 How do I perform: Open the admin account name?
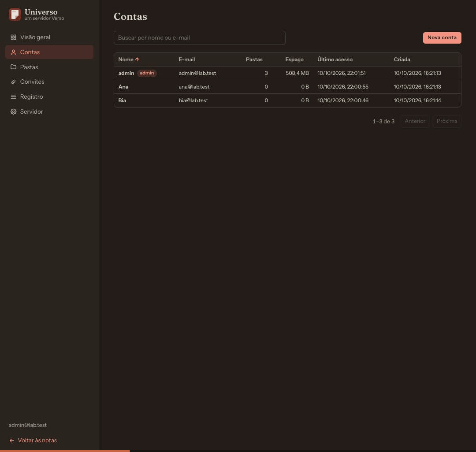click(x=126, y=73)
